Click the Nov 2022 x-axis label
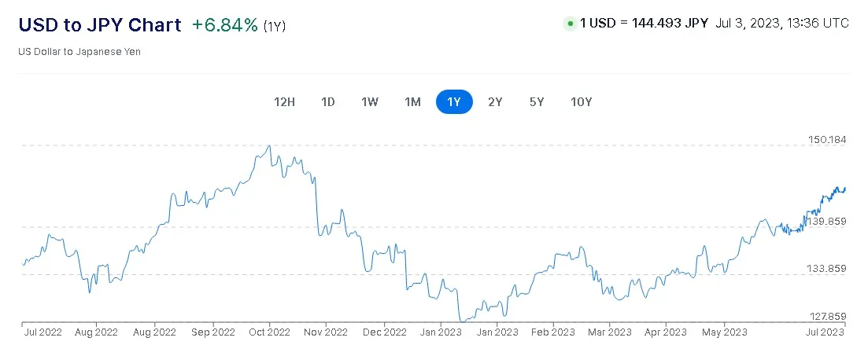The image size is (868, 356). tap(326, 332)
